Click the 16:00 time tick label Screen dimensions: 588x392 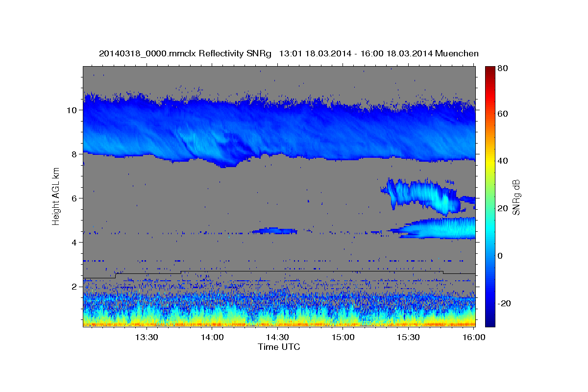[474, 337]
